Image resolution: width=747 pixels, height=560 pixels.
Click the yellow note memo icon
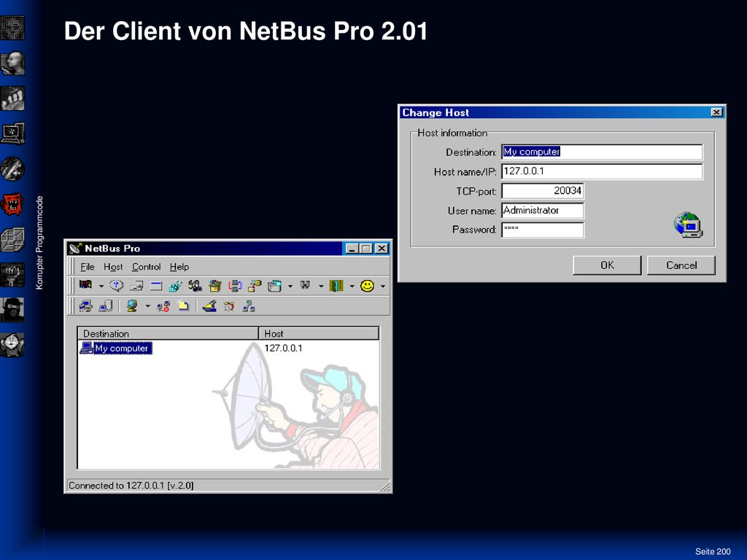coord(183,306)
